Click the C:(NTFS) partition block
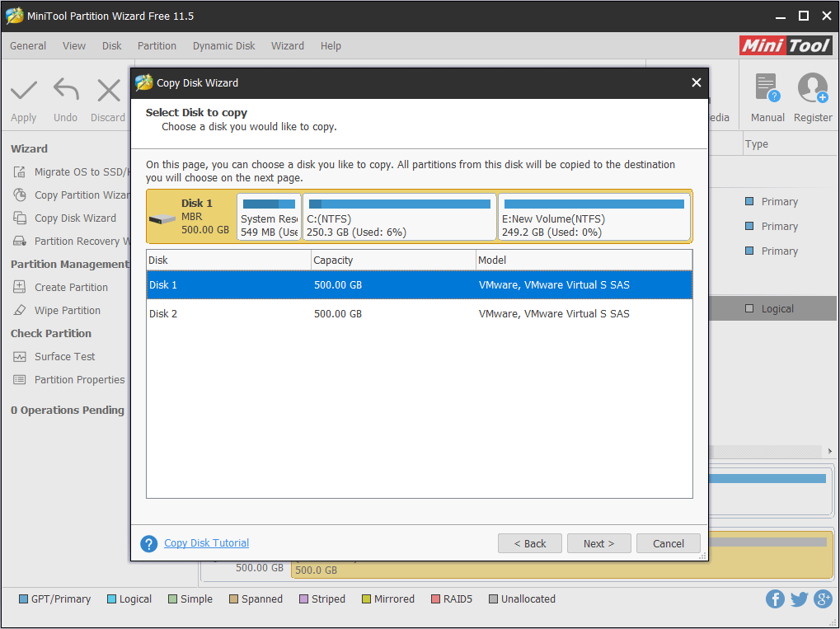Viewport: 840px width, 629px height. [400, 217]
